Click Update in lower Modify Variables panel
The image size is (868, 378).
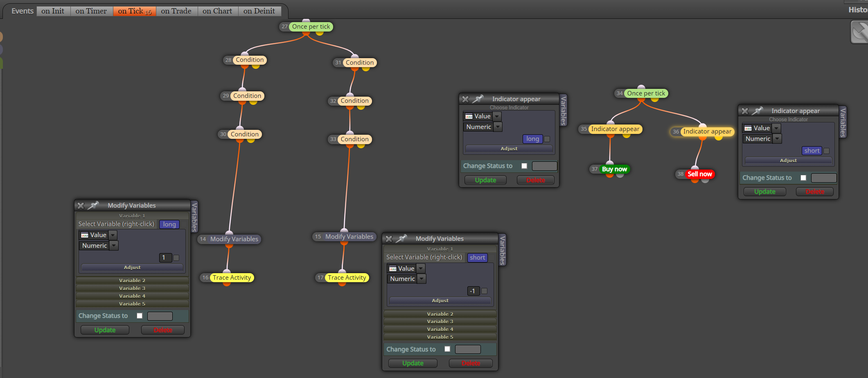(x=413, y=363)
